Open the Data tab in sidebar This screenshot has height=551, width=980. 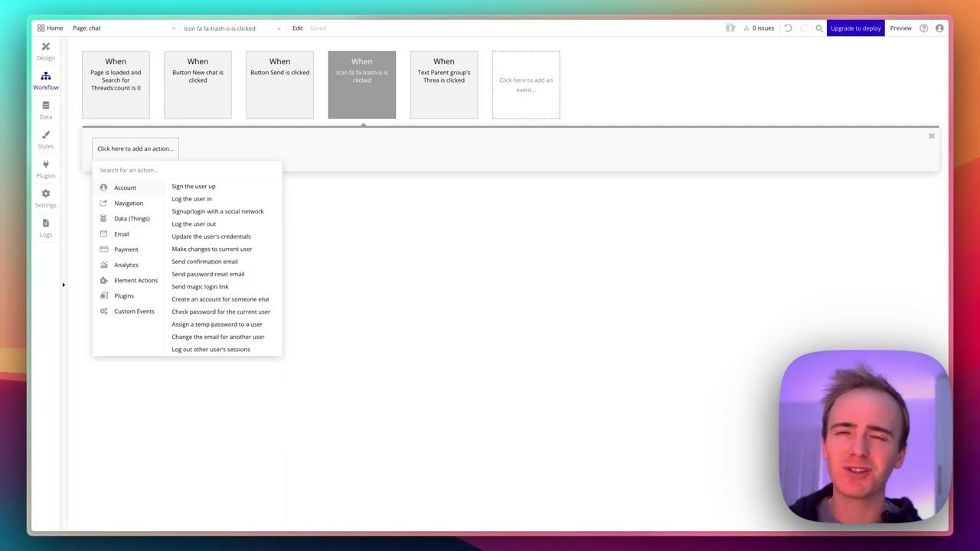click(x=45, y=110)
